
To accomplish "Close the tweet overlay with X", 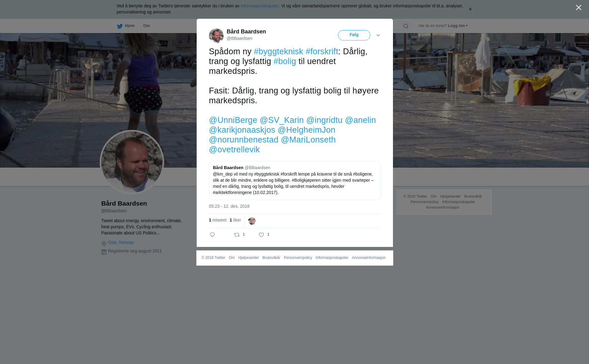I will pos(579,8).
